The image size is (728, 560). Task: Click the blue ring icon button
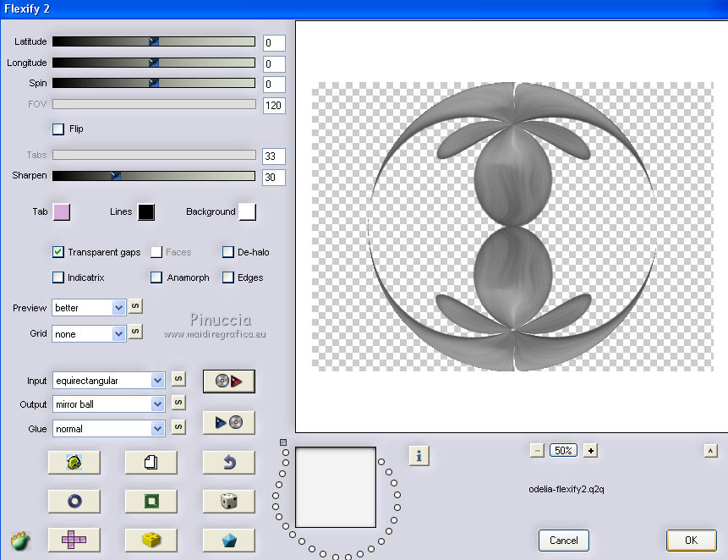tap(74, 502)
